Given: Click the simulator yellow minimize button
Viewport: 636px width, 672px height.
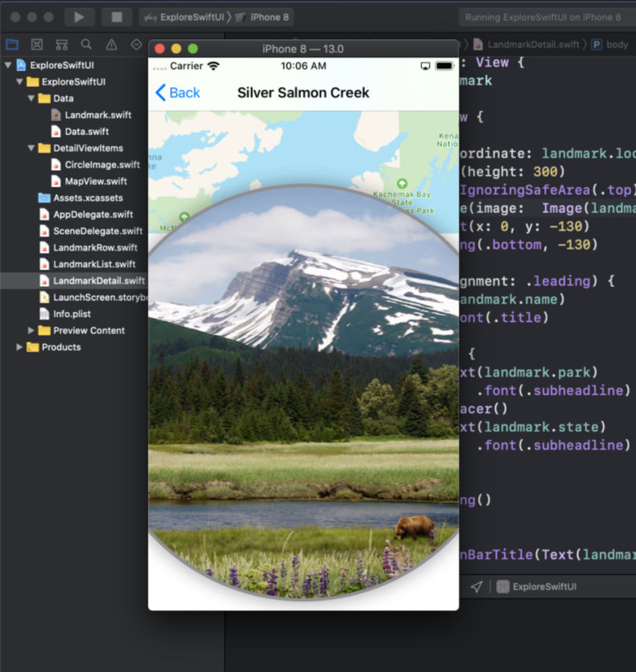Looking at the screenshot, I should (x=176, y=49).
